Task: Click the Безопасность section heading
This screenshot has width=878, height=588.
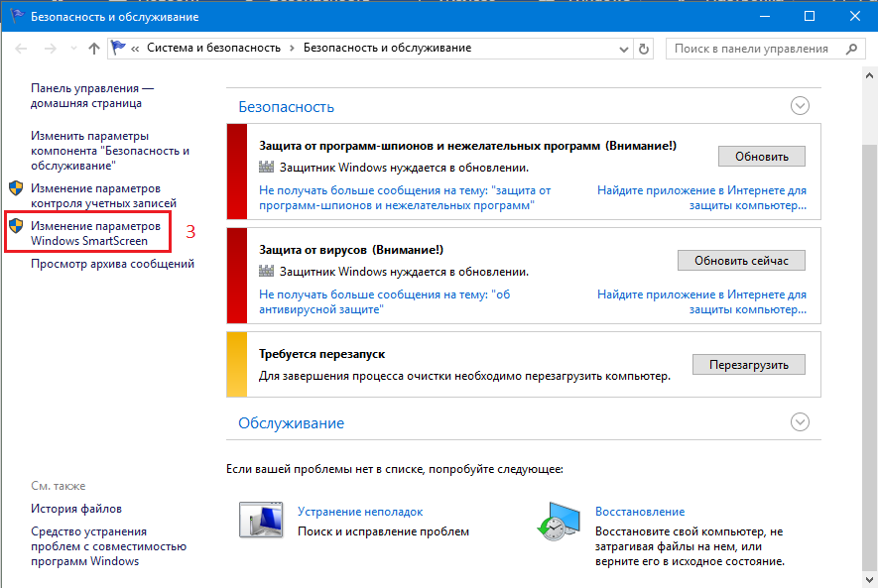Action: [286, 107]
